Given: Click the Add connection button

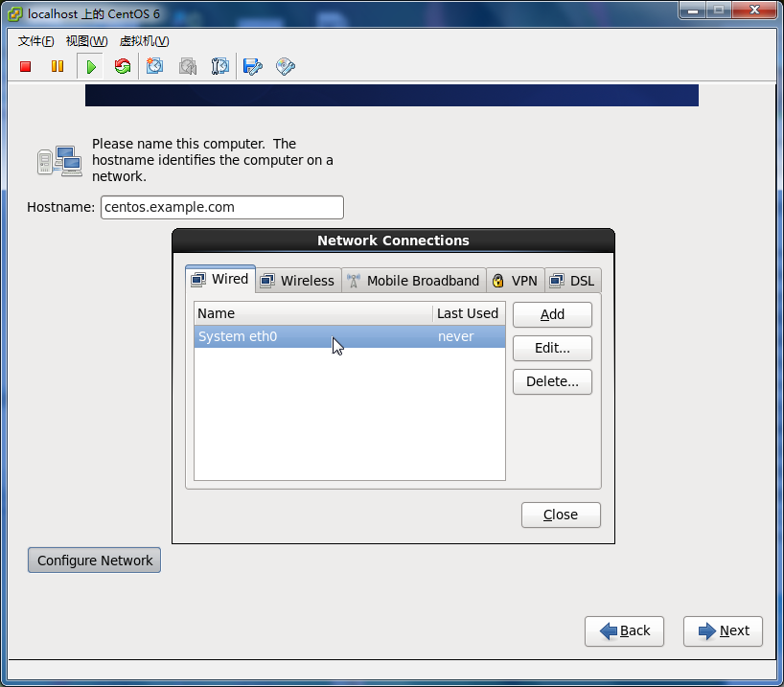Looking at the screenshot, I should (x=552, y=314).
